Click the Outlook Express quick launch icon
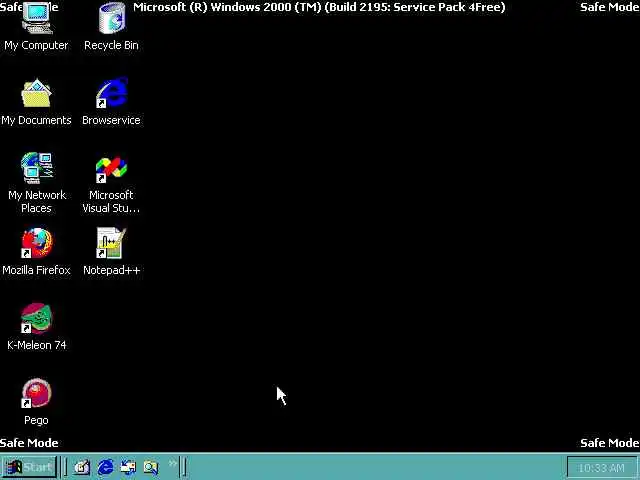 [128, 467]
